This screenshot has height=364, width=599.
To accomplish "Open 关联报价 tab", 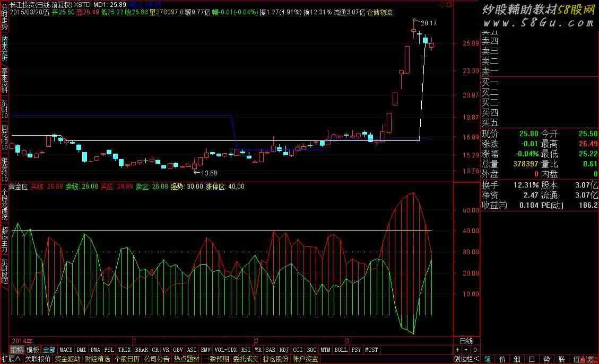I will tap(38, 359).
